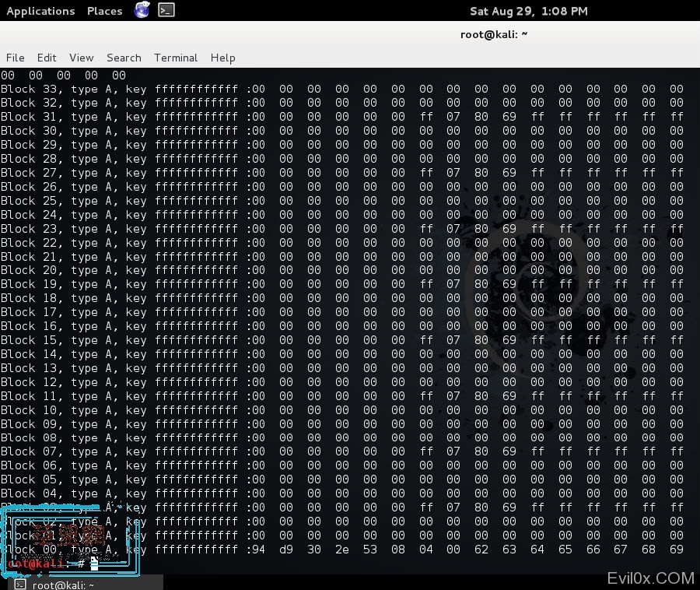
Task: Click the root@kali window title bar
Action: tap(494, 34)
